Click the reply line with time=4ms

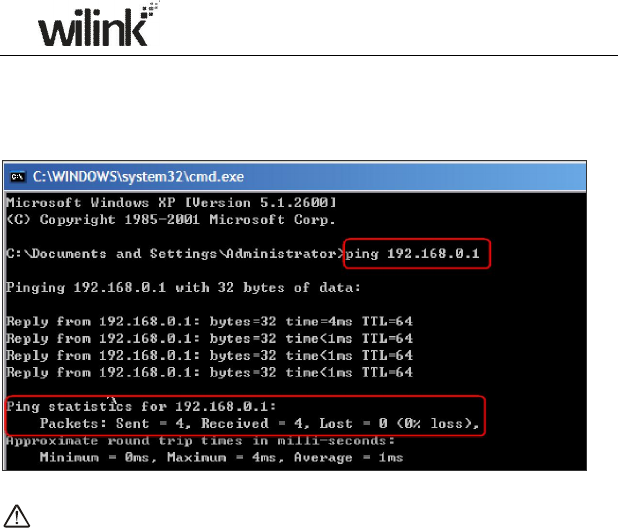click(x=210, y=322)
